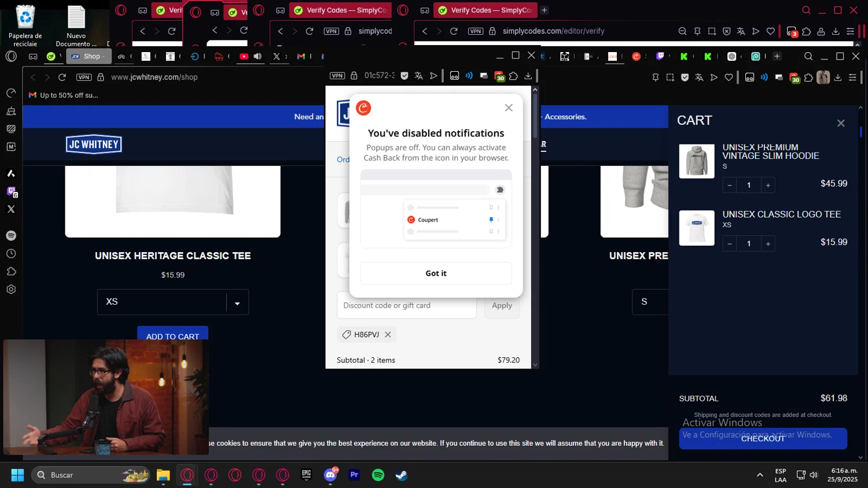Viewport: 868px width, 488px height.
Task: Switch to Verify Codes — SimplyCodes tab in the rightmost window
Action: [x=485, y=10]
